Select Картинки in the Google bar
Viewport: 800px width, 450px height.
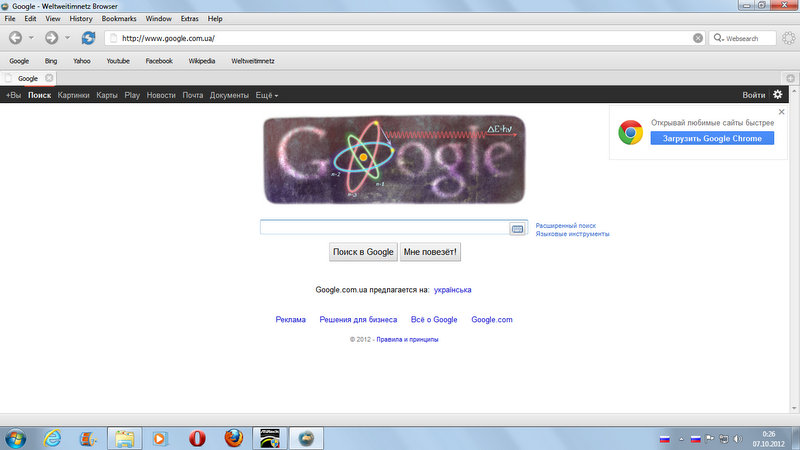[x=73, y=95]
